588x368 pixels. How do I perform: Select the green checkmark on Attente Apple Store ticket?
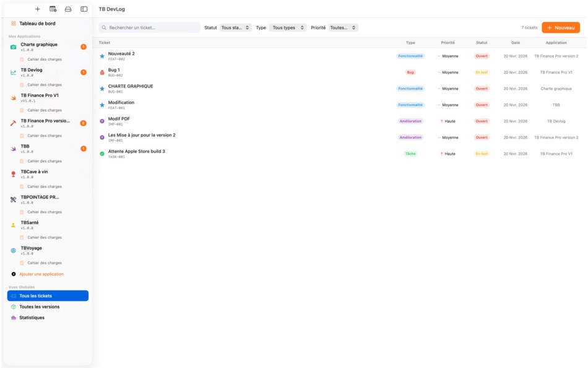point(102,152)
